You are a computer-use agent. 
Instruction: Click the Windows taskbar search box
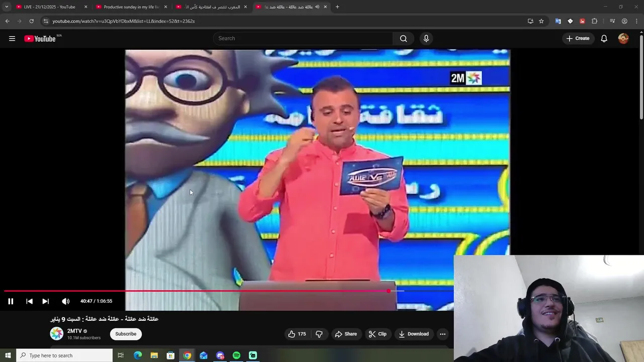tap(64, 355)
